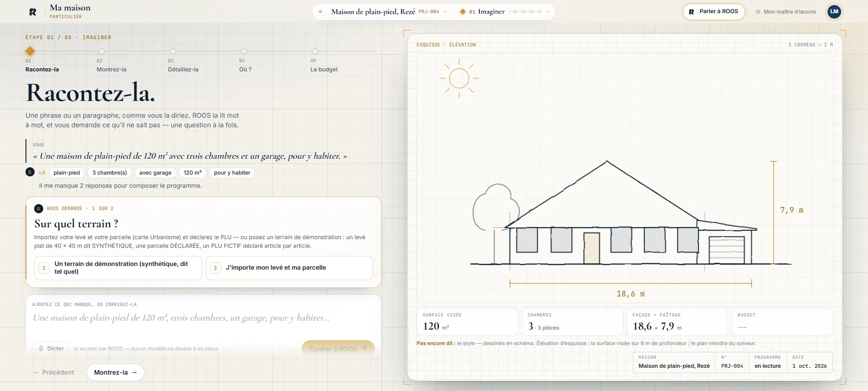Click the 7,9 m height dimension label
Screen dimensions: 868x391
click(x=792, y=211)
